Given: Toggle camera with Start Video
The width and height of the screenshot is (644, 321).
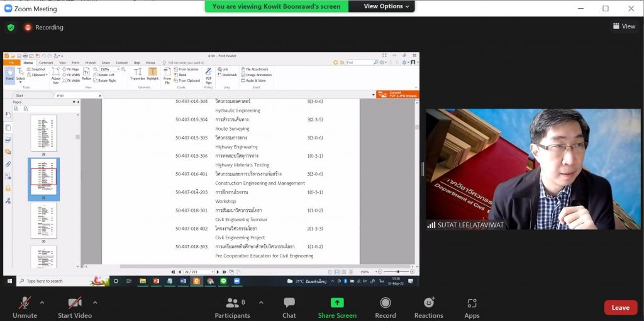Looking at the screenshot, I should click(75, 303).
